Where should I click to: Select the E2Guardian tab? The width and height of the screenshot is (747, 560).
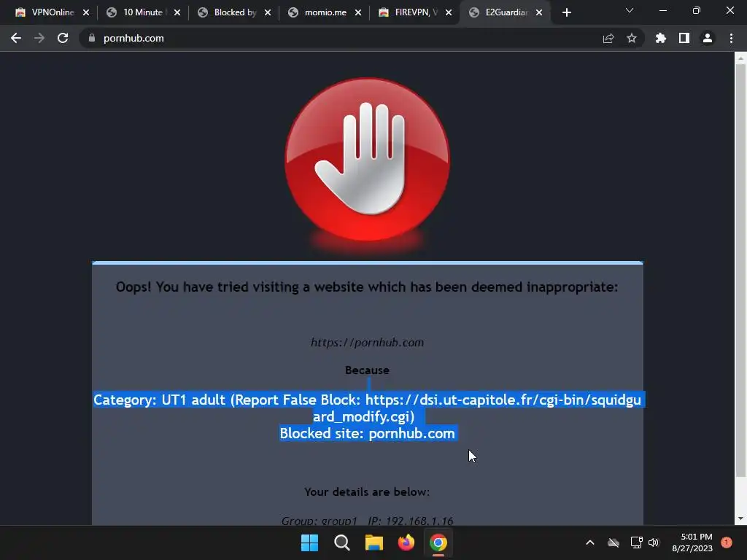coord(506,12)
